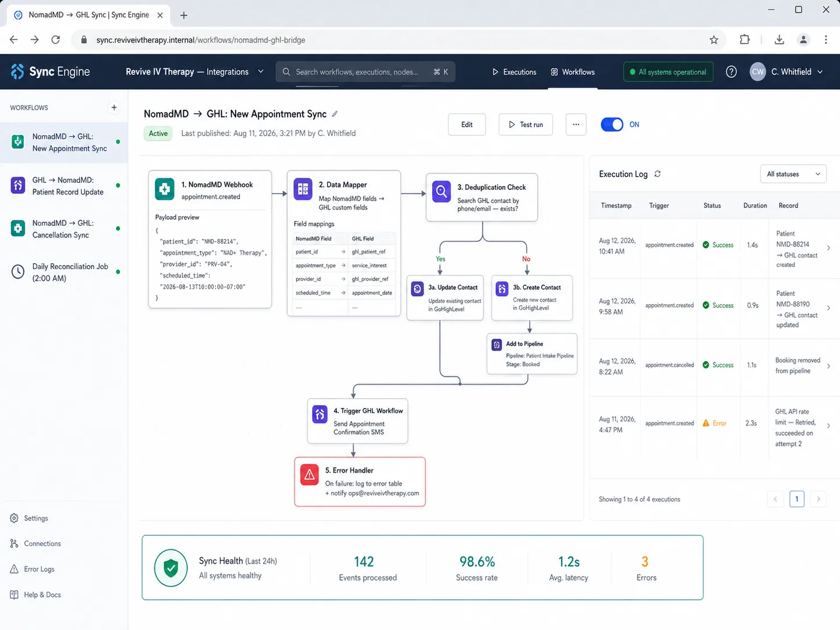Click the rename pencil icon beside workflow title

tap(335, 114)
